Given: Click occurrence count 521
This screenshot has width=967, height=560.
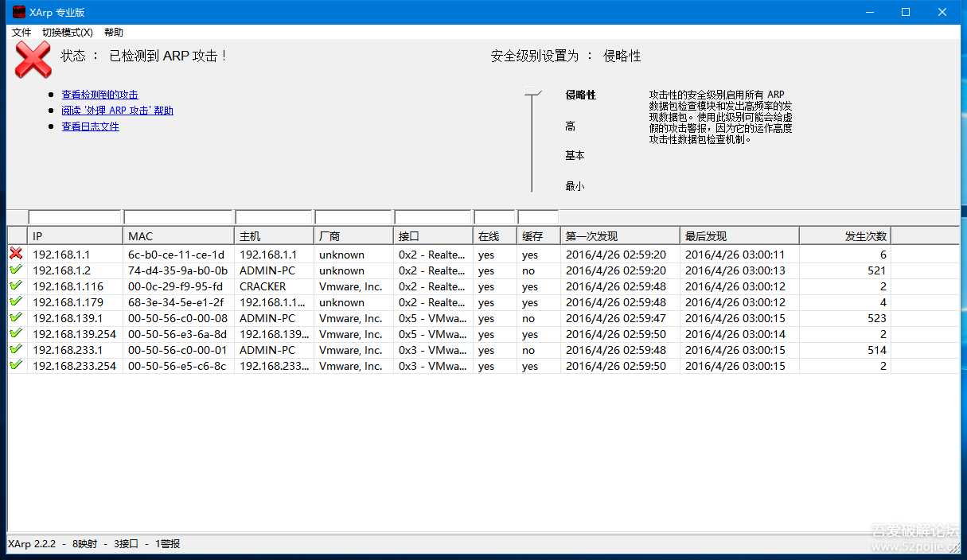Looking at the screenshot, I should coord(877,270).
